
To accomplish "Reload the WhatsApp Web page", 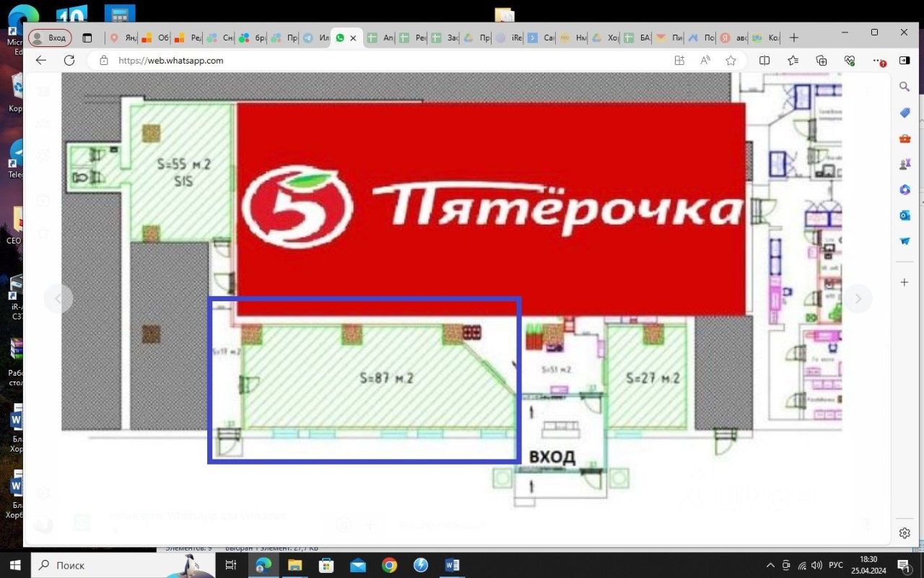I will click(x=69, y=61).
